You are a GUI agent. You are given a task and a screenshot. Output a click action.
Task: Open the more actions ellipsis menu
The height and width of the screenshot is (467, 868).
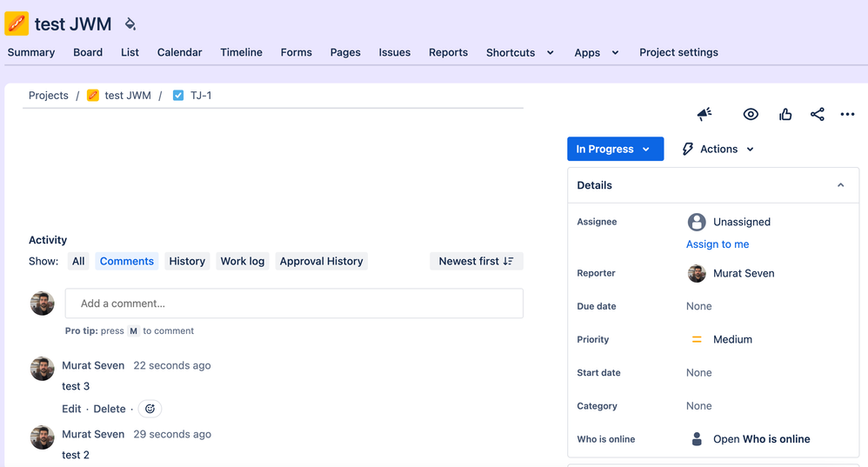click(847, 114)
